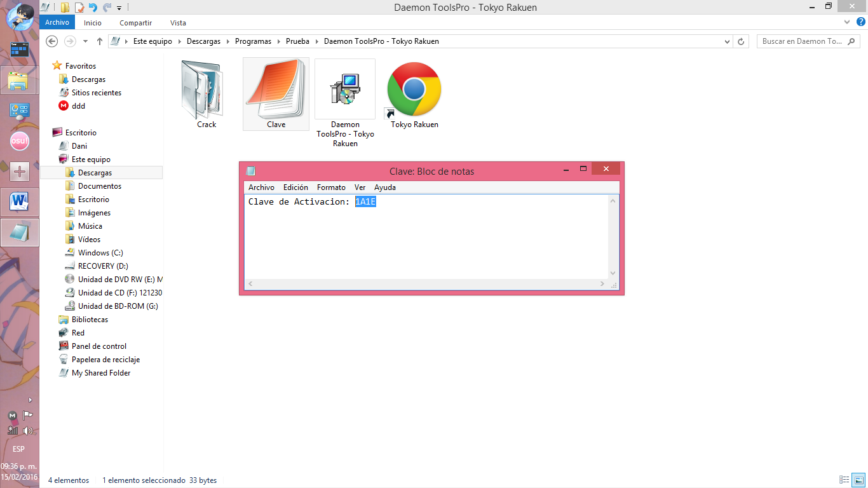Open Documentos in the navigation pane
868x488 pixels.
pos(99,186)
